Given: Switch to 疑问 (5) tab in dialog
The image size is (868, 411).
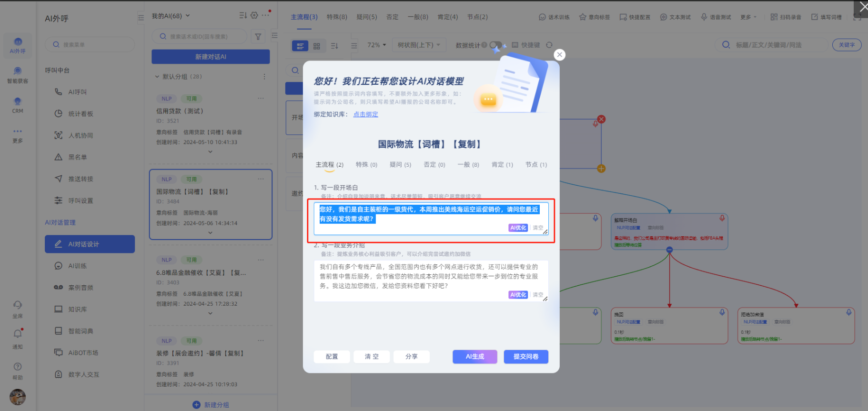Looking at the screenshot, I should click(x=400, y=165).
